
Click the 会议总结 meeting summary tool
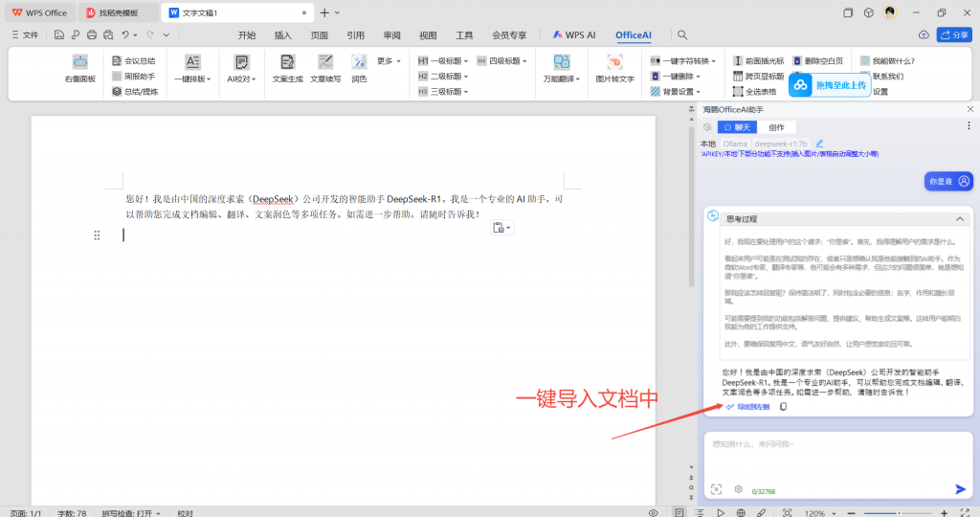point(134,60)
